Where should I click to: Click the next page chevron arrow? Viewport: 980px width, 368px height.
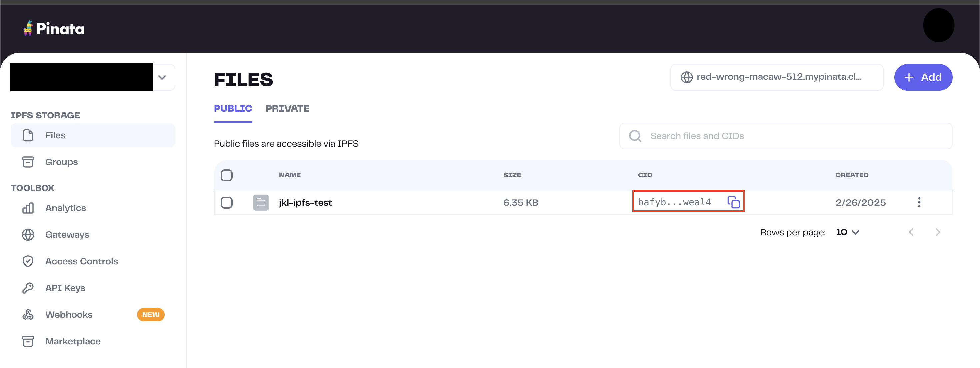click(x=937, y=232)
